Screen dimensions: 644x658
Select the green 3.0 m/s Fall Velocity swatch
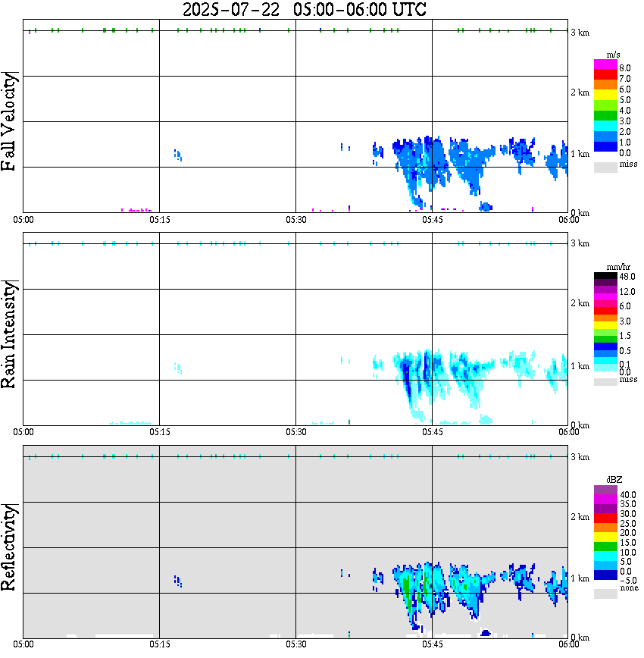point(605,116)
